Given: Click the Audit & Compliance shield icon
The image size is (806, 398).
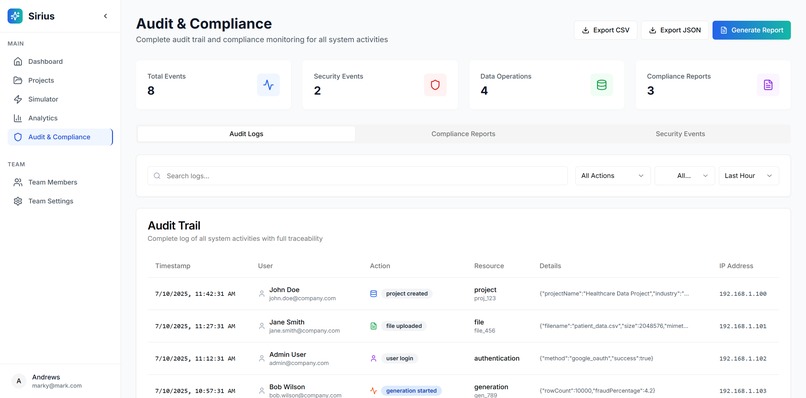Looking at the screenshot, I should pos(18,137).
